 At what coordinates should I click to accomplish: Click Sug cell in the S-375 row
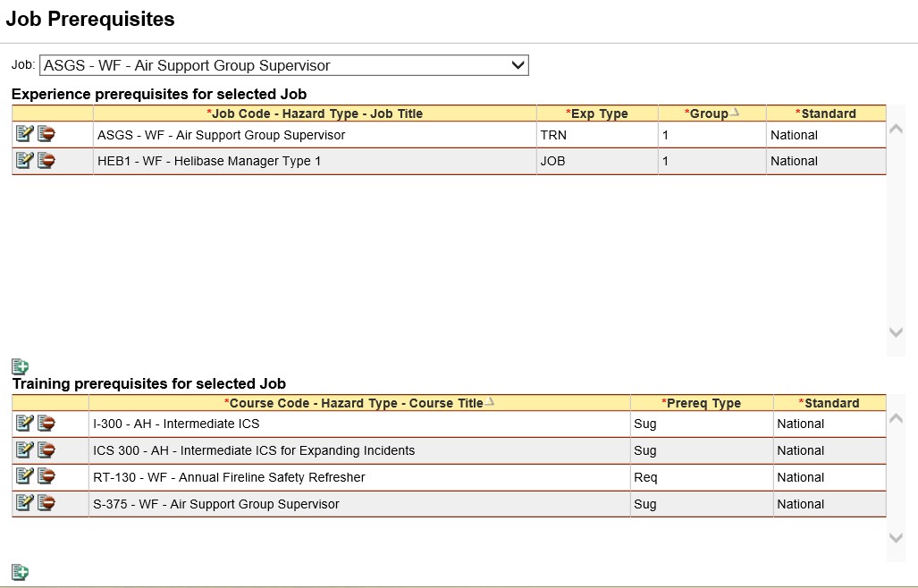coord(702,504)
